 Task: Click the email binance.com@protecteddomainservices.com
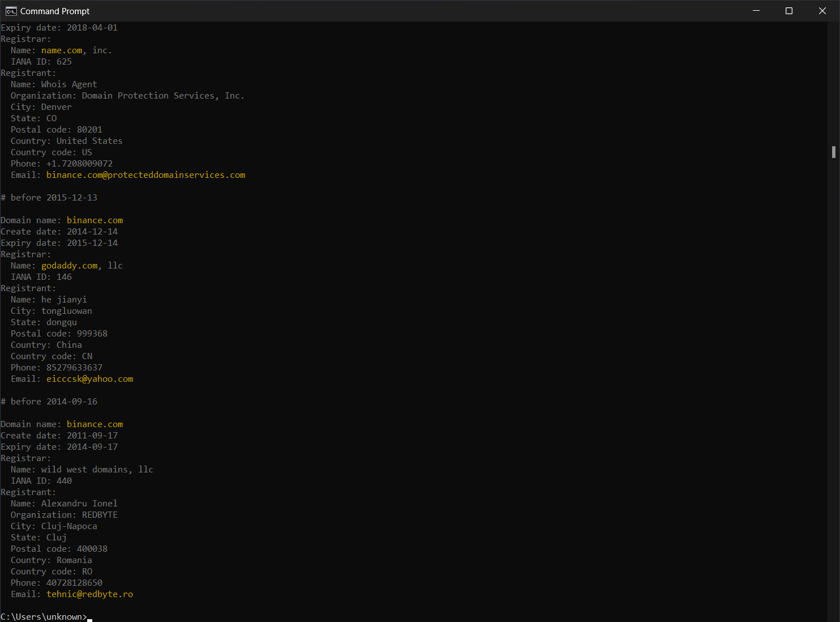[145, 174]
